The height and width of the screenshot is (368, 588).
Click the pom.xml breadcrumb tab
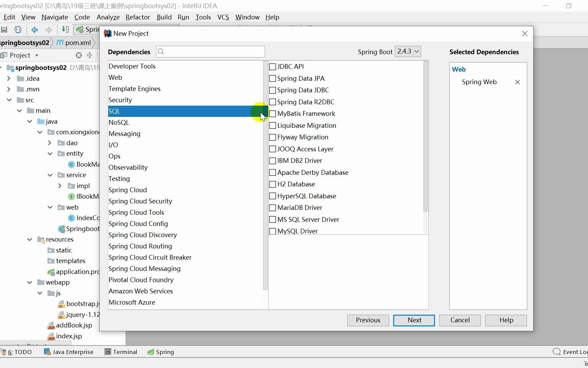(74, 43)
